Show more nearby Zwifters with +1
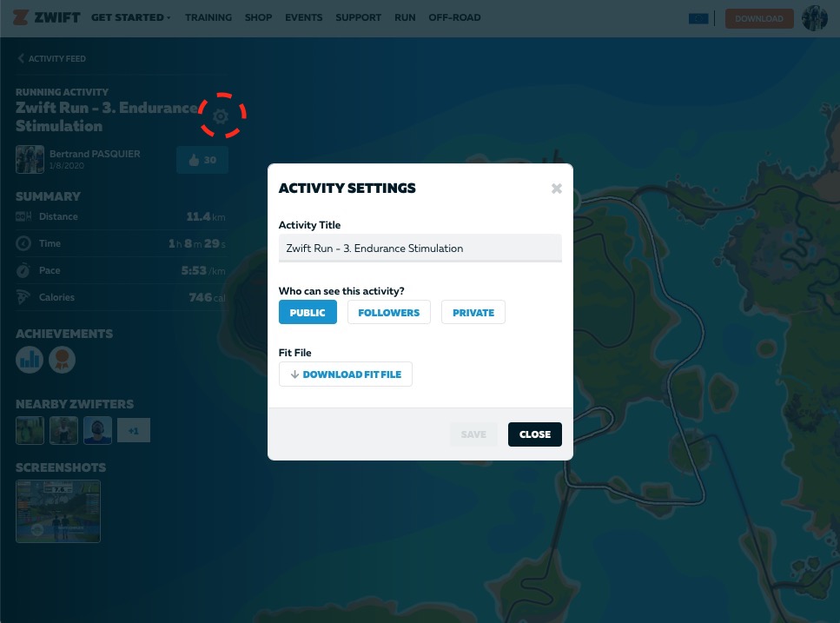The height and width of the screenshot is (623, 840). [x=134, y=430]
